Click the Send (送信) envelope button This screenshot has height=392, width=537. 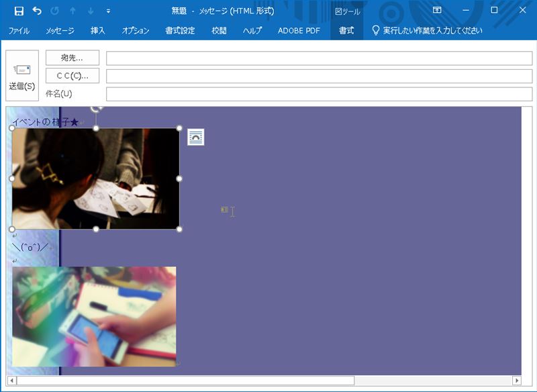point(22,76)
